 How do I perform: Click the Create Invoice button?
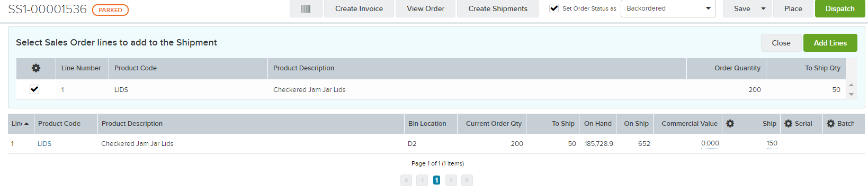[x=359, y=8]
